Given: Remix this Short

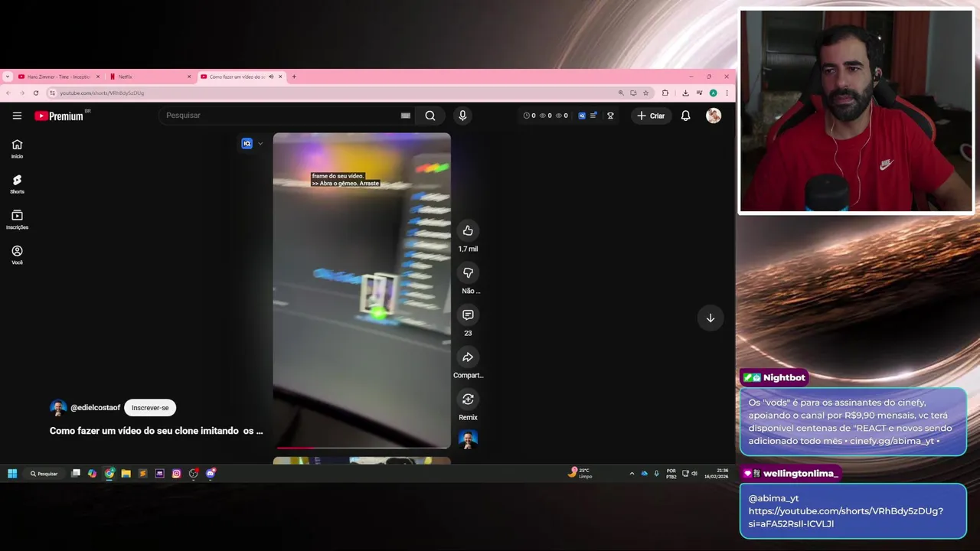Looking at the screenshot, I should click(x=468, y=399).
